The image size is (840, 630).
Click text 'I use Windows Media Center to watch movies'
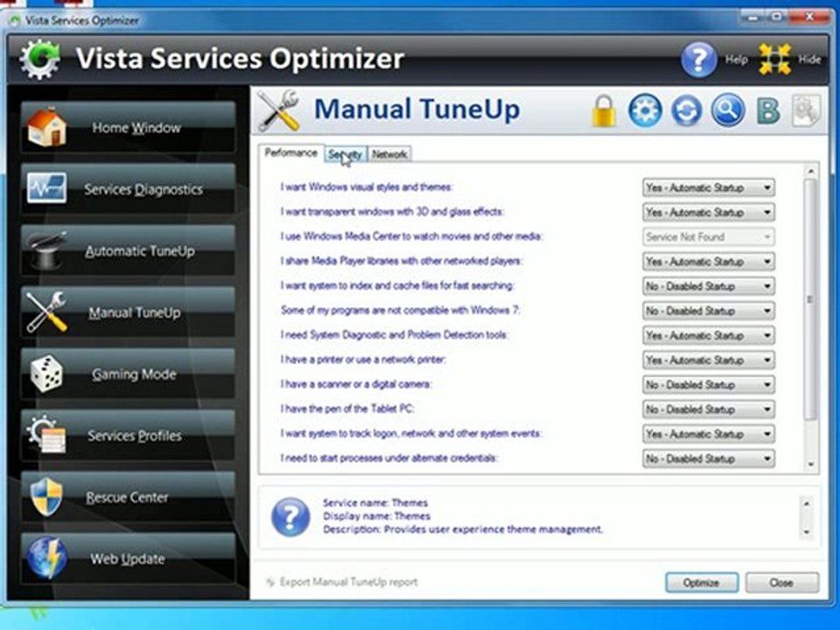click(411, 236)
